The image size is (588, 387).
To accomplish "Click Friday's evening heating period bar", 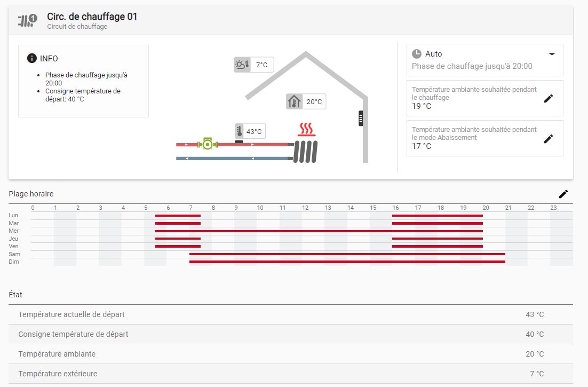I will [x=437, y=247].
